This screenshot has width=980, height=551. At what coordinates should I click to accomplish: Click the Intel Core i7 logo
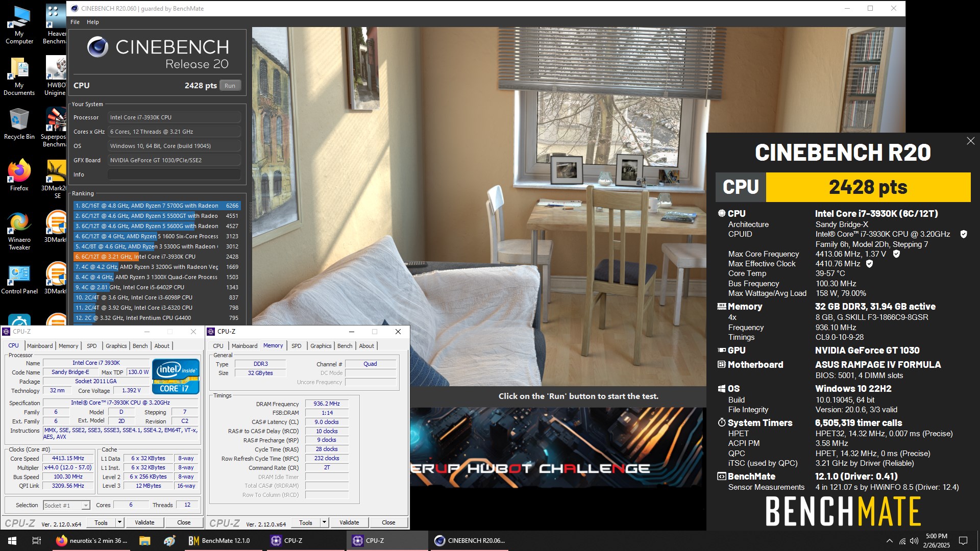tap(176, 377)
